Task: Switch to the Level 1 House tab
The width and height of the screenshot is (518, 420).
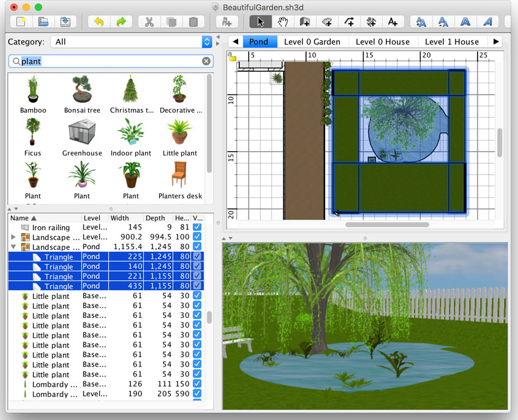Action: click(x=452, y=42)
